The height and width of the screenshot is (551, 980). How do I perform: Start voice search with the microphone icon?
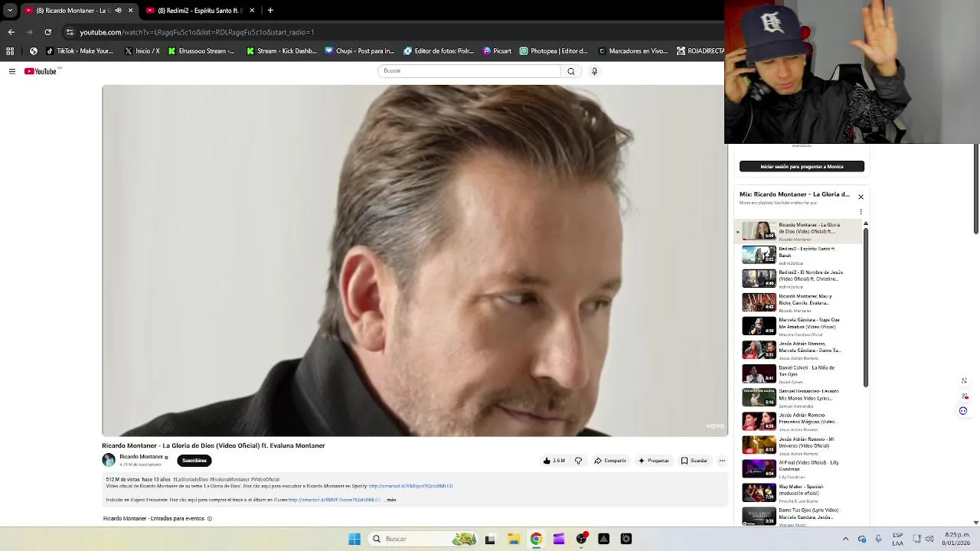pyautogui.click(x=594, y=71)
